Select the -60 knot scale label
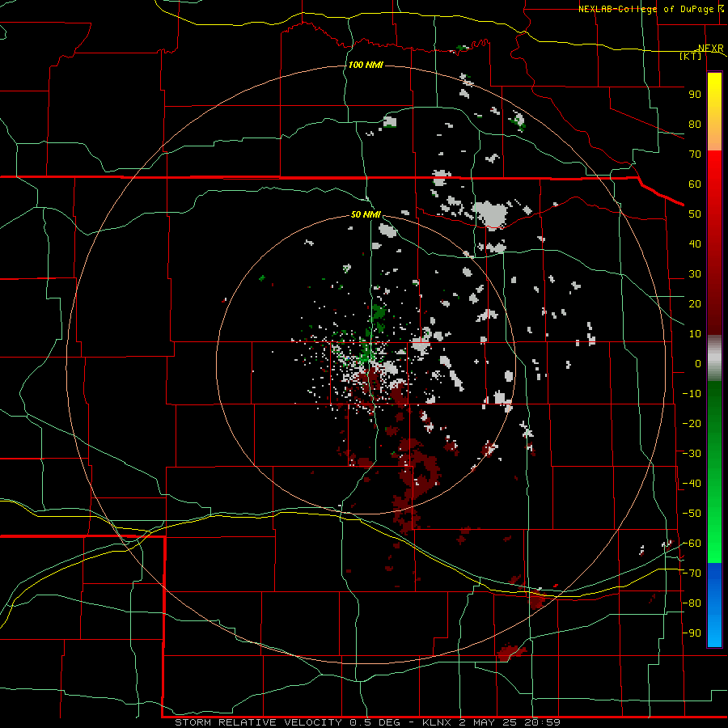This screenshot has width=728, height=728. (x=692, y=544)
